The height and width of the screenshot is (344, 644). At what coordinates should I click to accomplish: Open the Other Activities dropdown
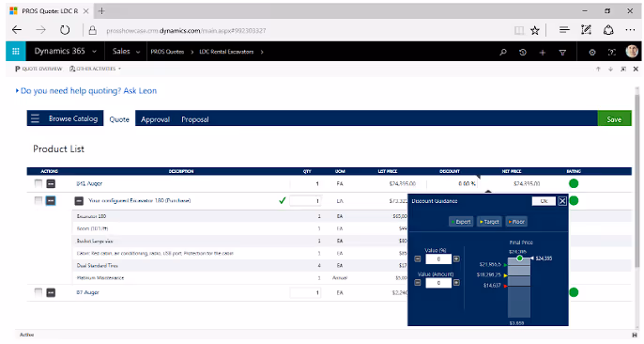tap(96, 69)
